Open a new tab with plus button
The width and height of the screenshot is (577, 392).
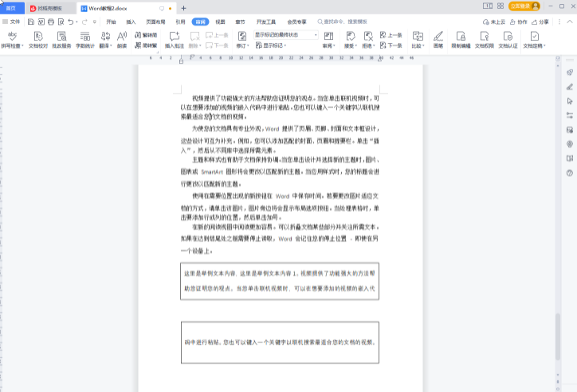[x=183, y=7]
